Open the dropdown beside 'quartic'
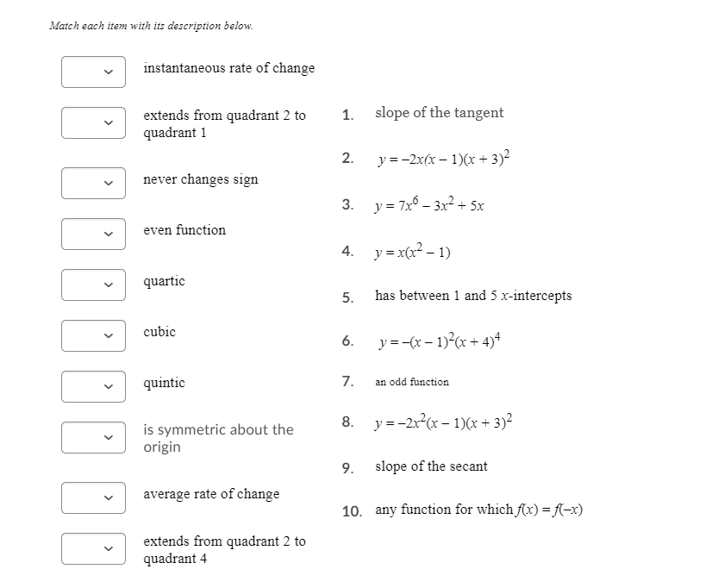 click(93, 285)
